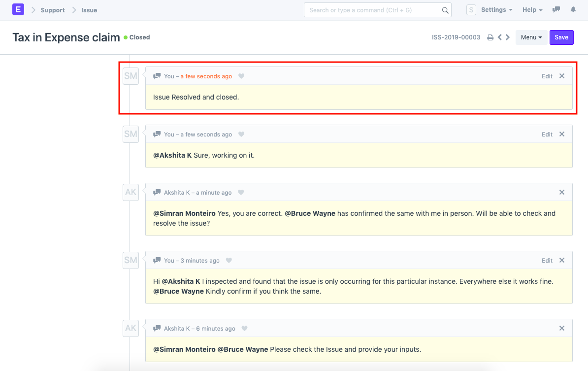Click the search magnifier icon

(x=445, y=10)
